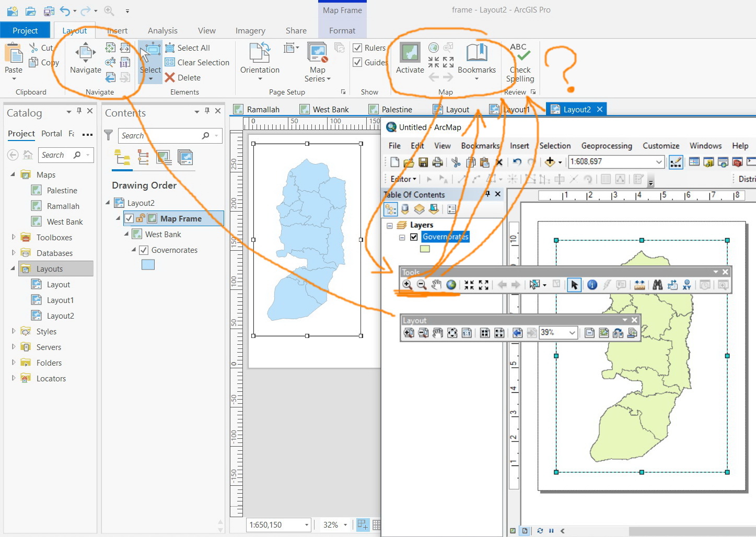756x537 pixels.
Task: Click Select All in Elements group
Action: (x=187, y=48)
